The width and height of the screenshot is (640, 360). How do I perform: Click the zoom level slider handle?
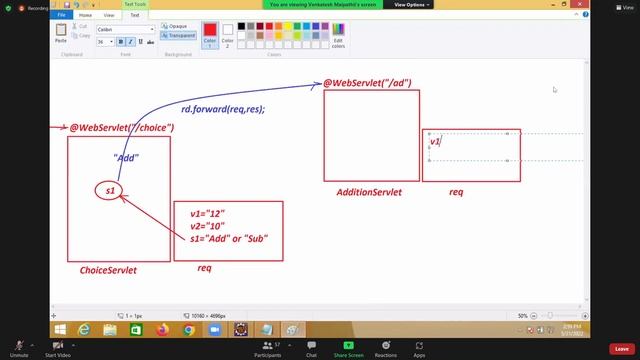coord(550,316)
